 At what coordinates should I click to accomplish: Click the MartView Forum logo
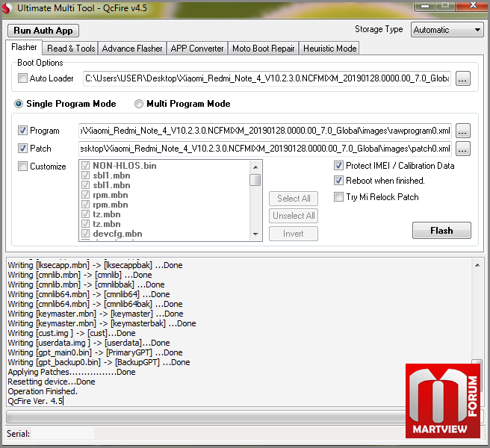[x=443, y=401]
